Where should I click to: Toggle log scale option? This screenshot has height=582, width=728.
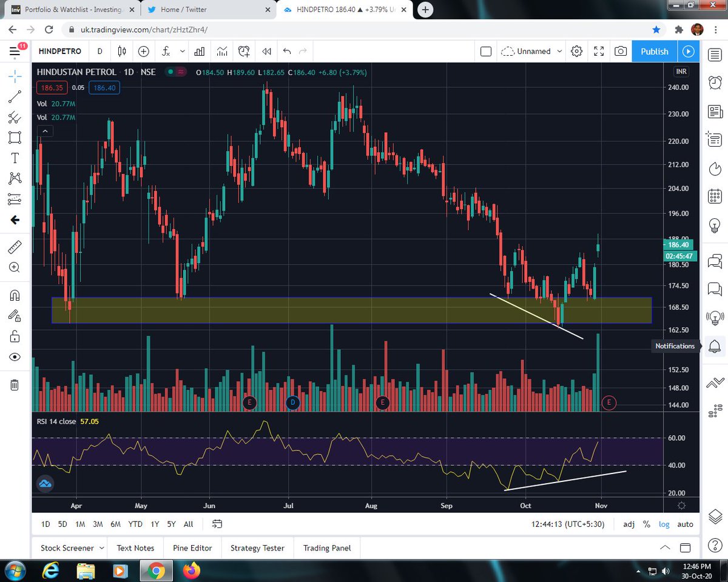click(x=664, y=524)
